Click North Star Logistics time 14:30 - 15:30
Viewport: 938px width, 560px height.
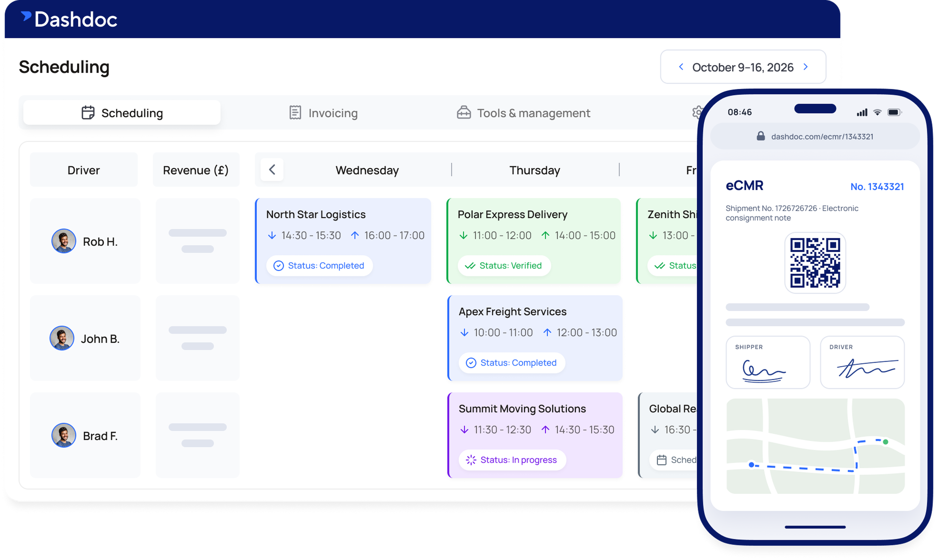311,236
